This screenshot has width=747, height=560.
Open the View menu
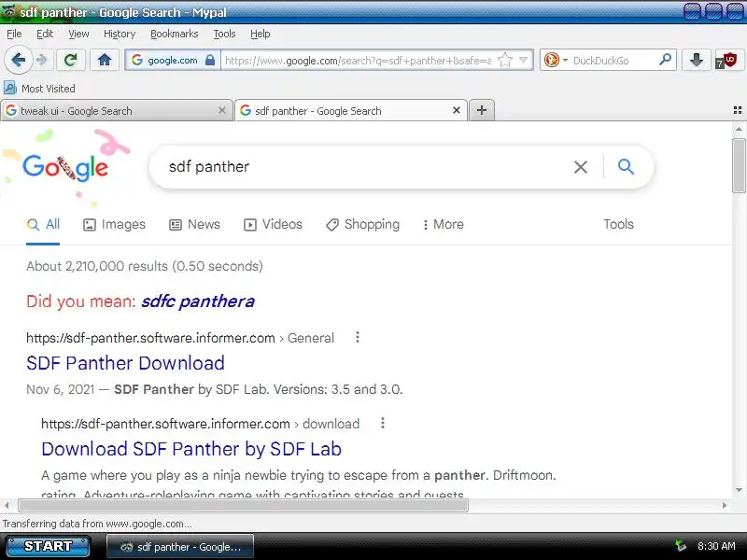coord(78,34)
